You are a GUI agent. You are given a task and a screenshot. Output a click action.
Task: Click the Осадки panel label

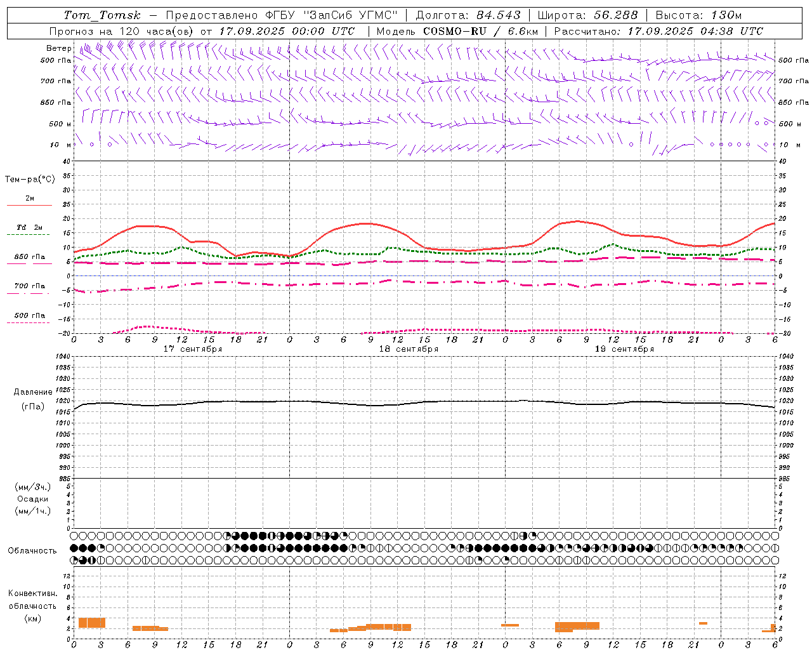pyautogui.click(x=33, y=499)
